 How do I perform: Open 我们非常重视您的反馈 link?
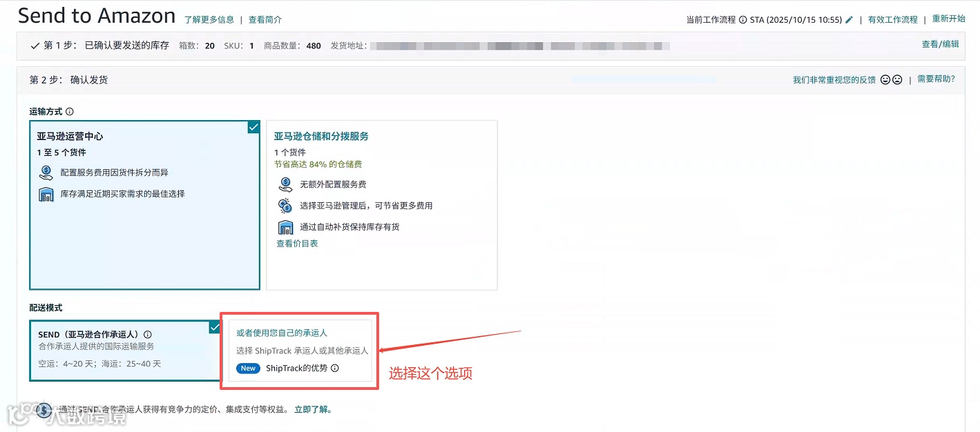pos(834,80)
